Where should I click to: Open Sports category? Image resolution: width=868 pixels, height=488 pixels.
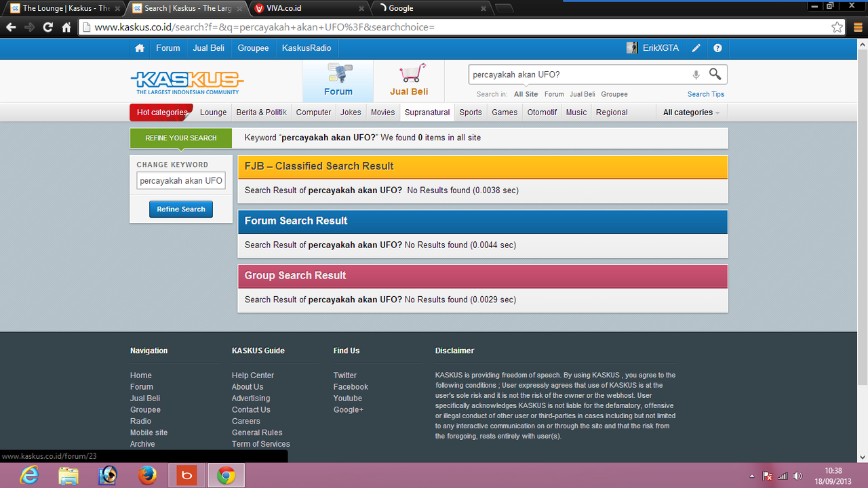tap(471, 113)
